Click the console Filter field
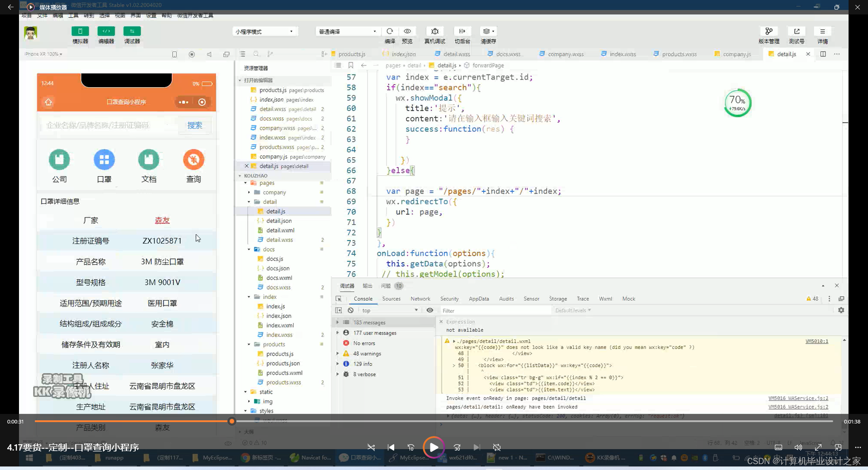The width and height of the screenshot is (868, 470). click(496, 310)
